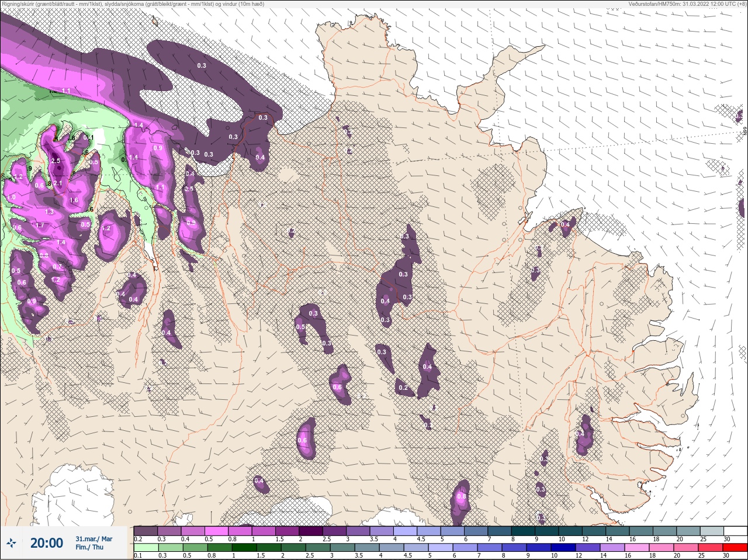Click the 2.5 precipitation value on the map
Screen dimensions: 748x560
(56, 161)
